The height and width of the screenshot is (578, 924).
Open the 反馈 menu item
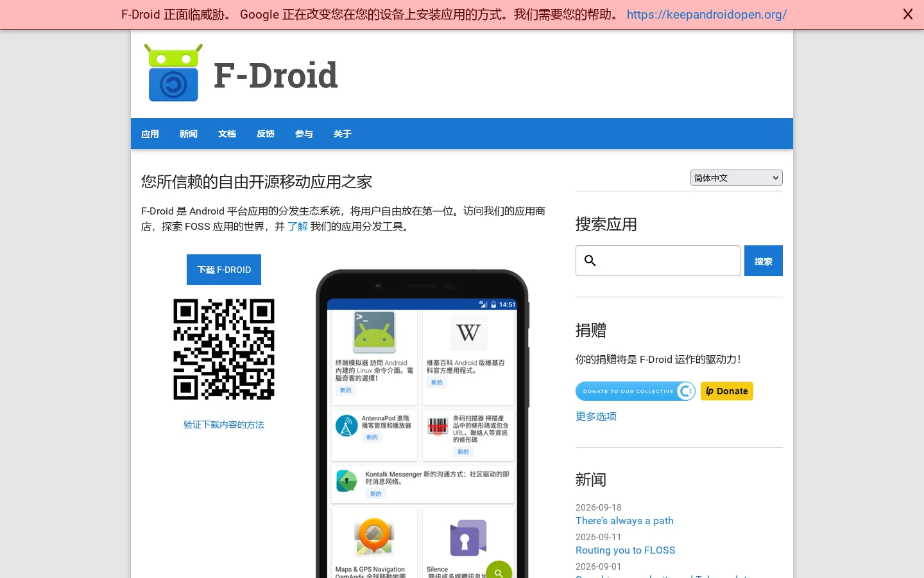tap(266, 134)
